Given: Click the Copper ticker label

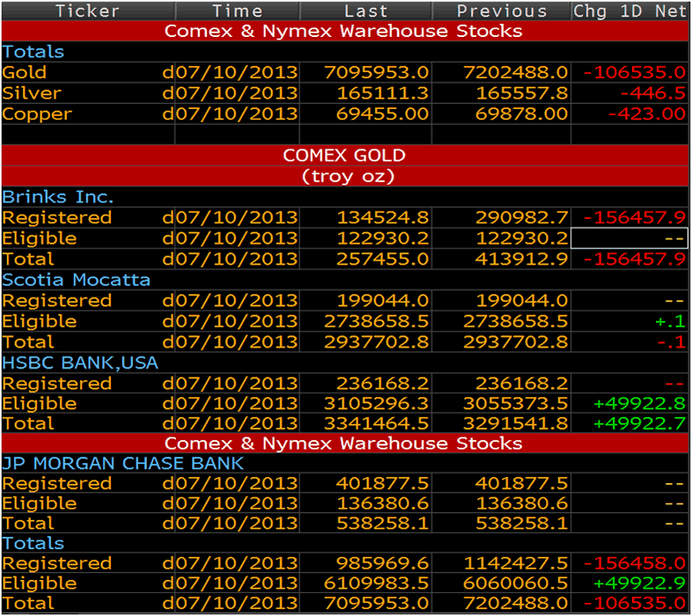Looking at the screenshot, I should [x=37, y=114].
